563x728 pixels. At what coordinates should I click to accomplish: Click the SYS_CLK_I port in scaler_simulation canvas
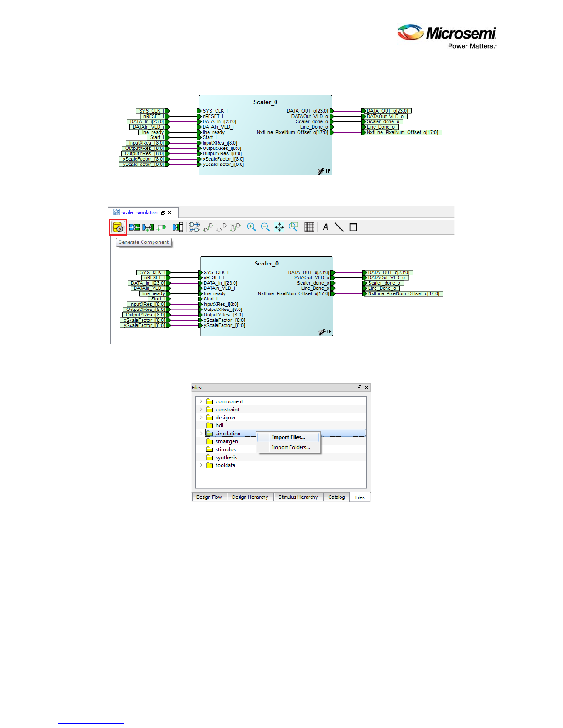(153, 272)
